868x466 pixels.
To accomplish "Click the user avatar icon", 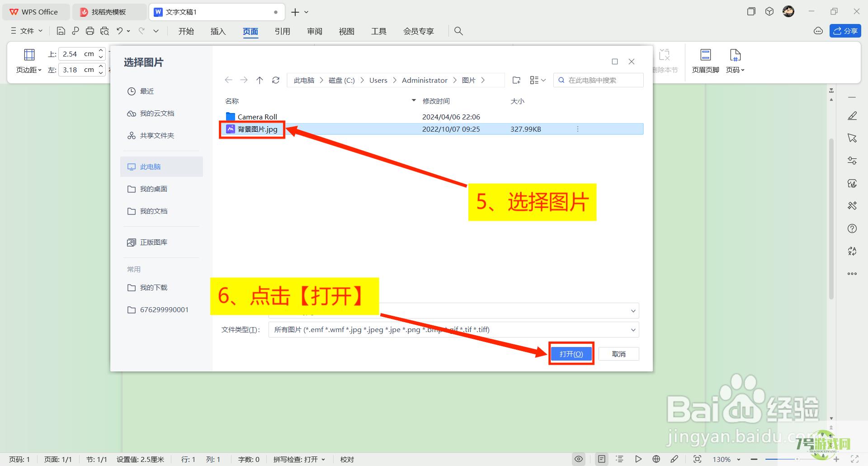I will point(788,12).
